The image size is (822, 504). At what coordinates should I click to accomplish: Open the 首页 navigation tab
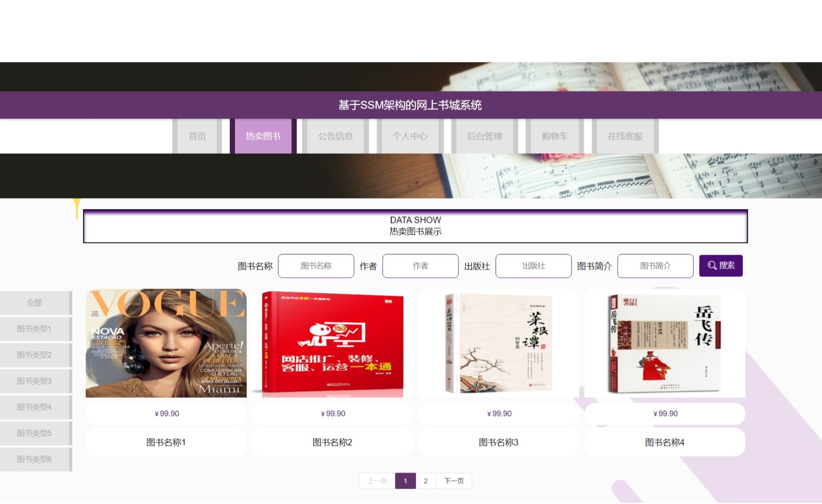(197, 136)
